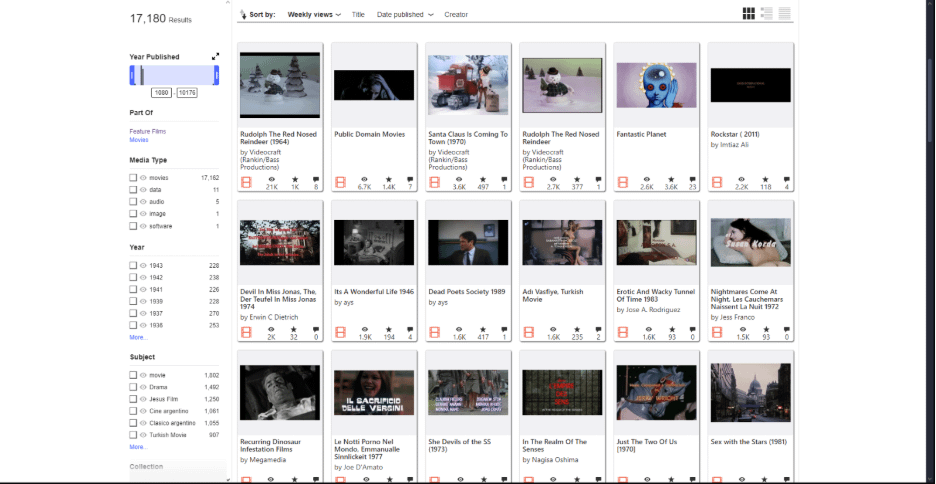Click movie icon on Public Domain Movies card
The height and width of the screenshot is (484, 936).
tap(340, 183)
